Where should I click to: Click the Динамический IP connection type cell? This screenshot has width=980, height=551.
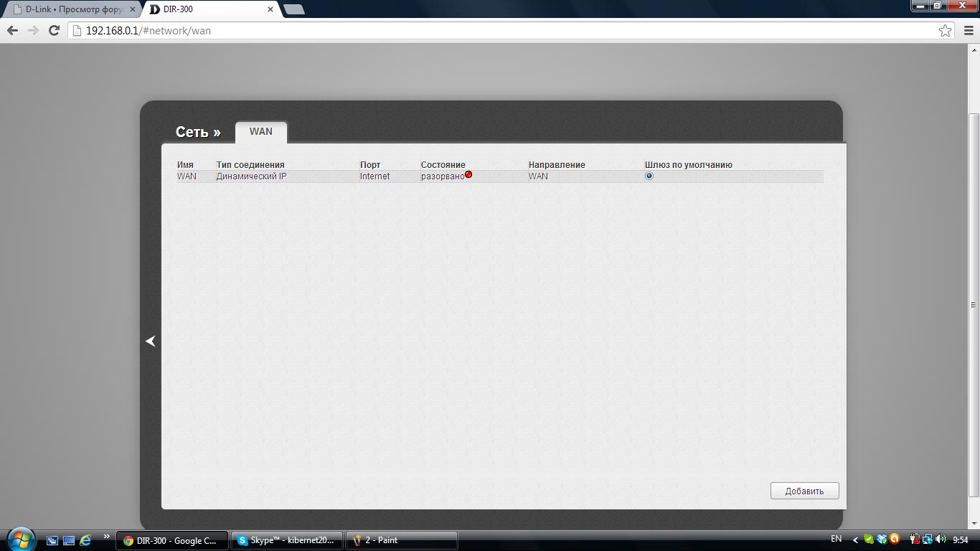(x=251, y=176)
